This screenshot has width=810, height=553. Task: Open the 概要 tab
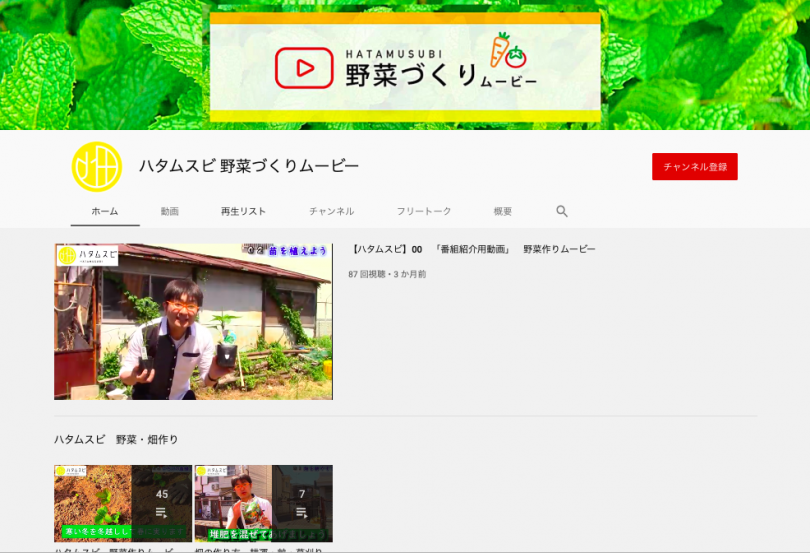tap(503, 211)
